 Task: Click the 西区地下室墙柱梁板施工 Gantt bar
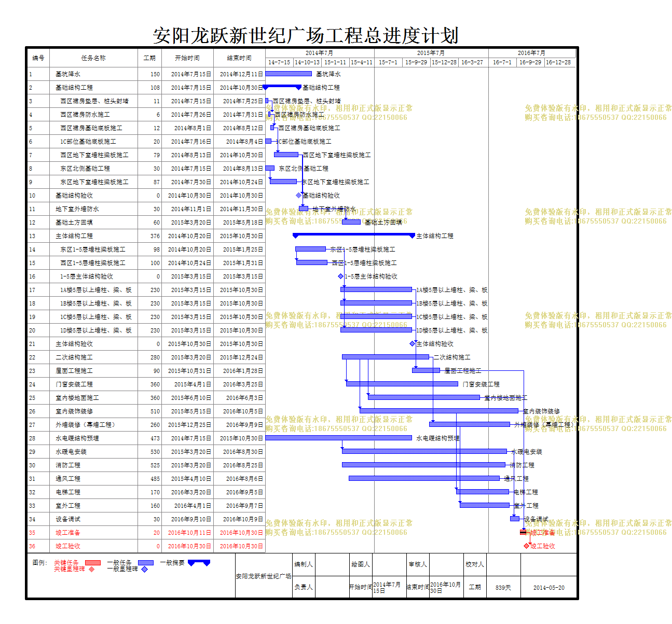coord(286,155)
